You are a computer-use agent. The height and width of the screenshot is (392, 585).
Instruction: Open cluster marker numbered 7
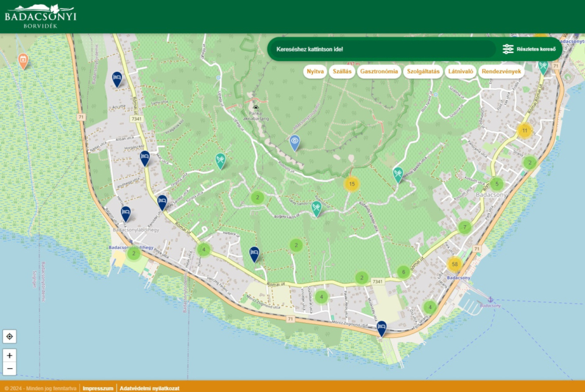click(x=464, y=227)
